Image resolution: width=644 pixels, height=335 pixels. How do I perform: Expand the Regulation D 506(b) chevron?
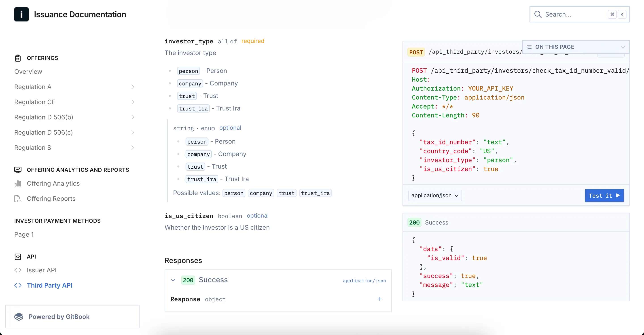[x=133, y=117]
